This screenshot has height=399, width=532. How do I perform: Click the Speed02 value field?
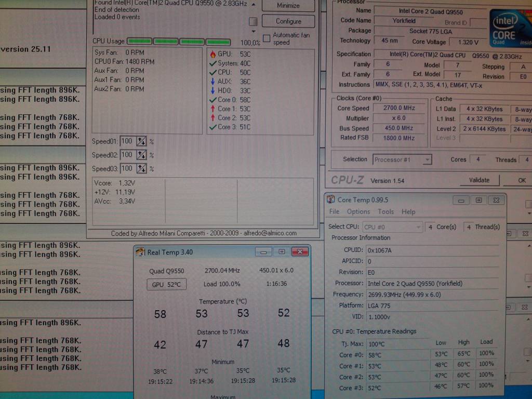point(128,155)
